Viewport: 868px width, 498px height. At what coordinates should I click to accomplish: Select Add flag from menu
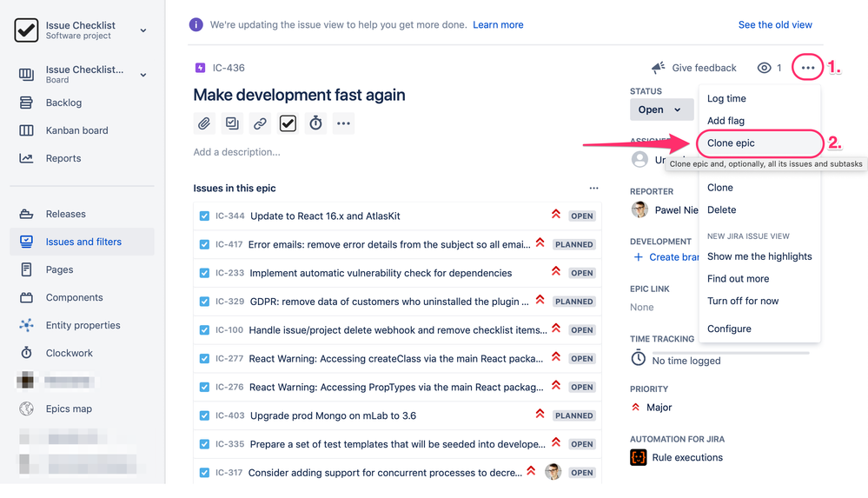pyautogui.click(x=759, y=121)
